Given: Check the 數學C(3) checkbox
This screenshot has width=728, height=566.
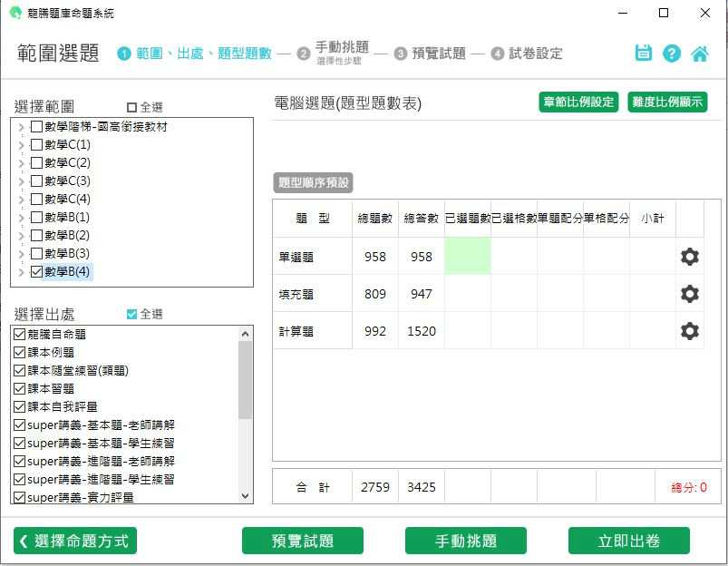Looking at the screenshot, I should [36, 181].
